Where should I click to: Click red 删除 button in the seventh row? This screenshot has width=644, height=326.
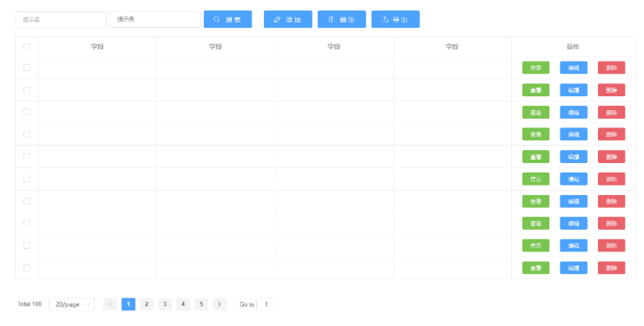pyautogui.click(x=611, y=201)
